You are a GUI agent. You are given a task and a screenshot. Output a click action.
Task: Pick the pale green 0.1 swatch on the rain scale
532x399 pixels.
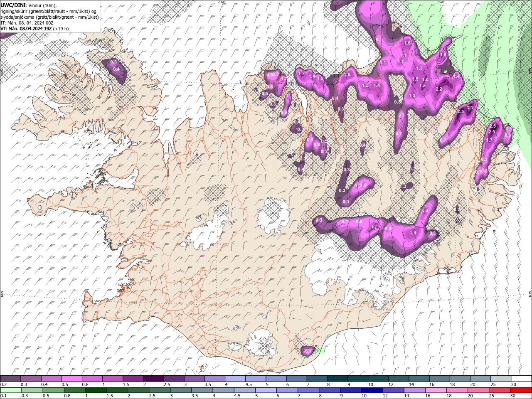(10, 390)
